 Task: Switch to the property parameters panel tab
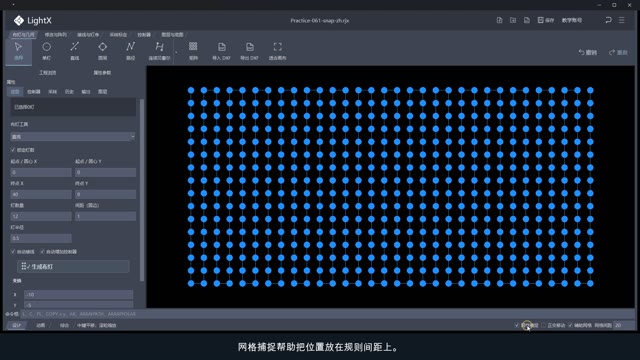point(102,73)
